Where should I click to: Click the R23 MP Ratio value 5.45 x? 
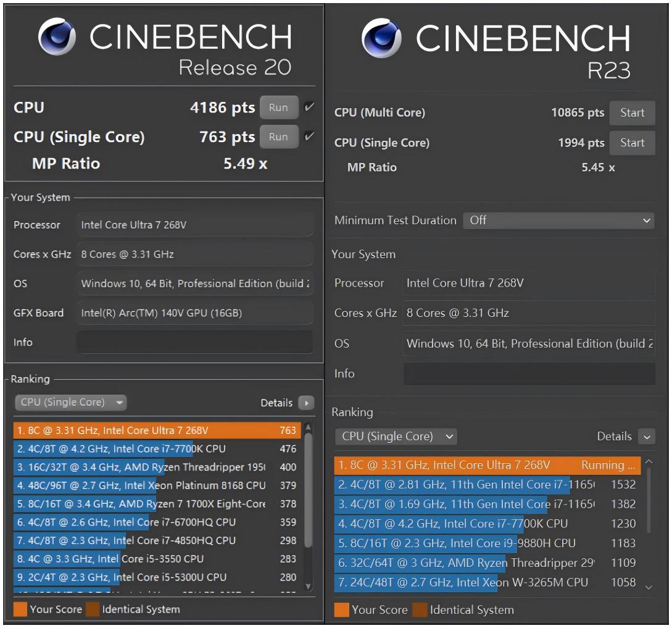coord(599,167)
